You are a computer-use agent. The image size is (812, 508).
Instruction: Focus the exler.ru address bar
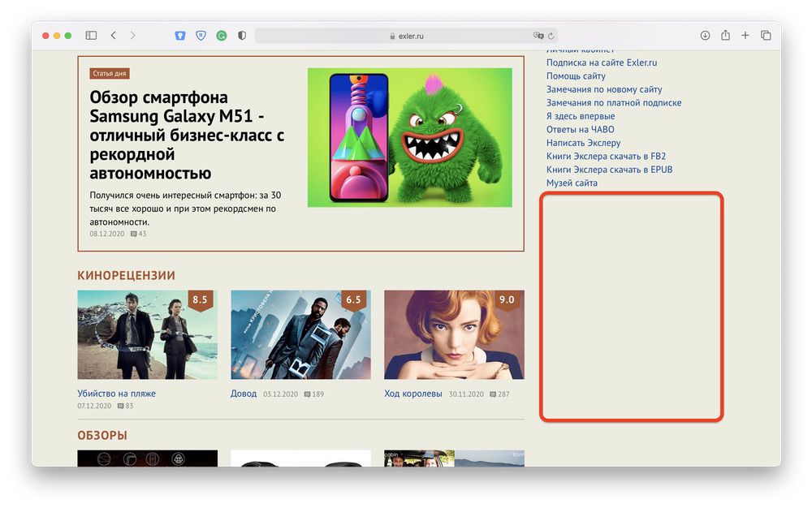[x=407, y=36]
